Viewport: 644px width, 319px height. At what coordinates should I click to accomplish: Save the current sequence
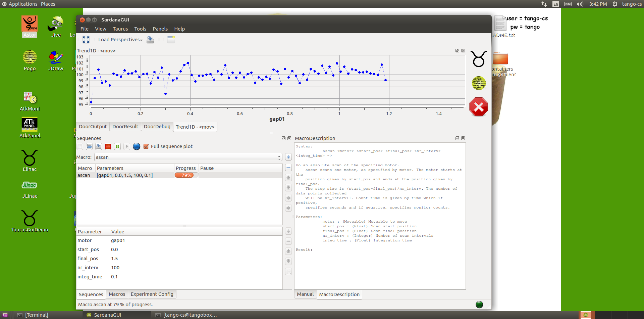tap(99, 146)
